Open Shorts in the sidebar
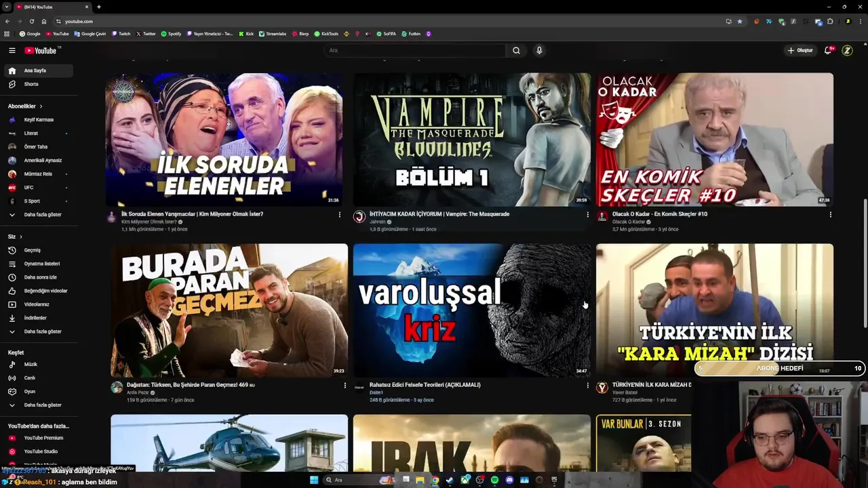Image resolution: width=868 pixels, height=488 pixels. (x=38, y=84)
